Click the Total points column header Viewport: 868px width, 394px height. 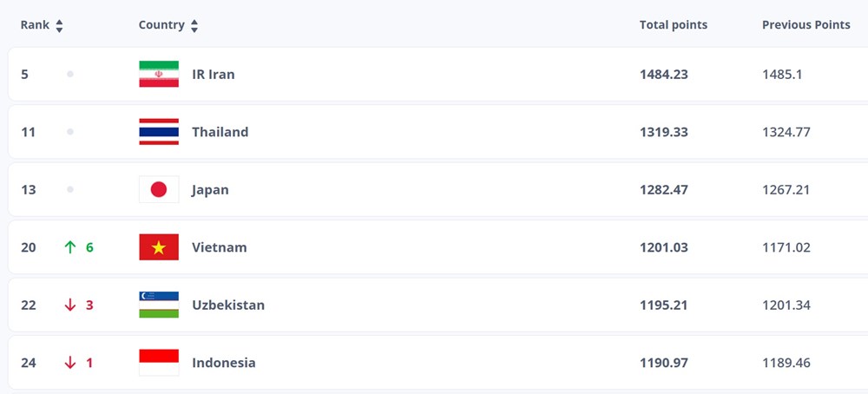click(673, 25)
